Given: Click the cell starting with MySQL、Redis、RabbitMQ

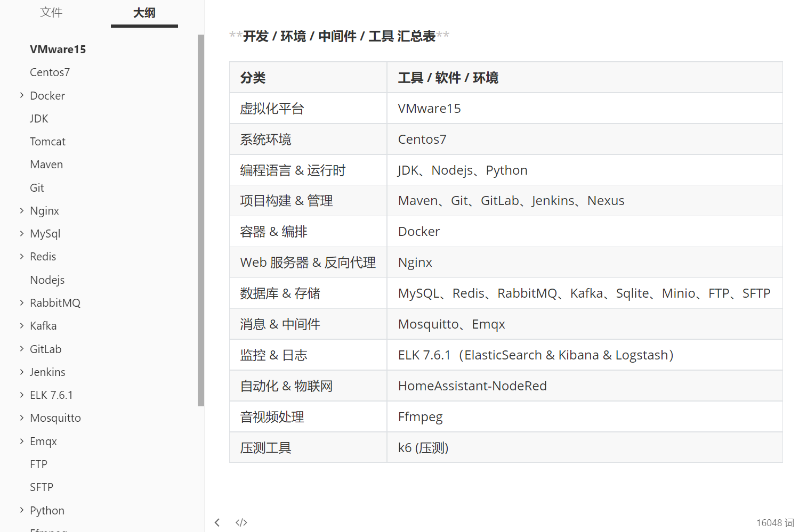Looking at the screenshot, I should point(585,293).
